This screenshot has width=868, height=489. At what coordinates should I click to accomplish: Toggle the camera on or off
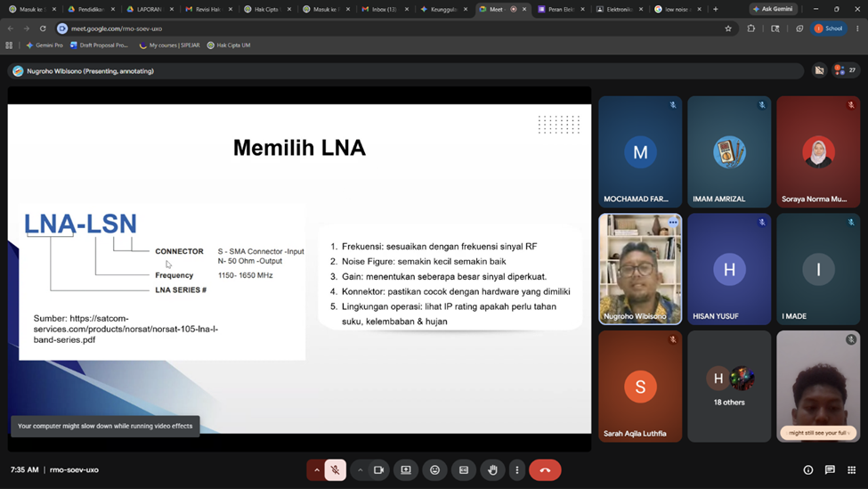click(378, 470)
